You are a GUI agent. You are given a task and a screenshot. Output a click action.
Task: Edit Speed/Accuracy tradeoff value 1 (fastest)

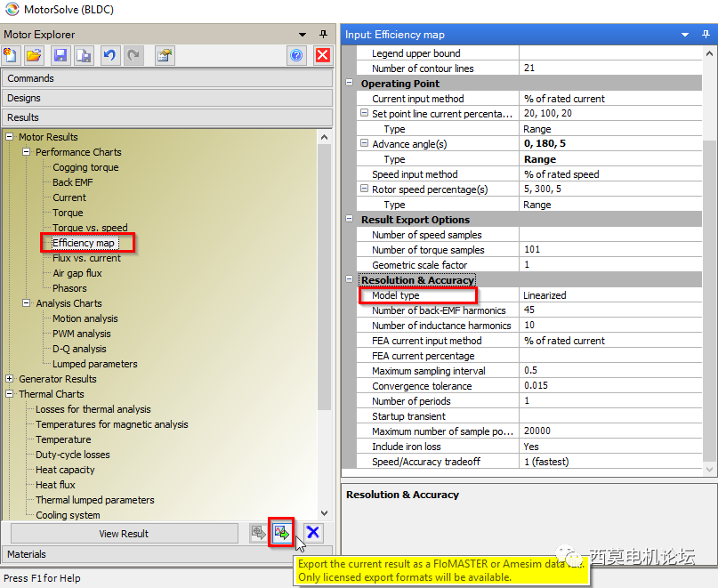610,461
